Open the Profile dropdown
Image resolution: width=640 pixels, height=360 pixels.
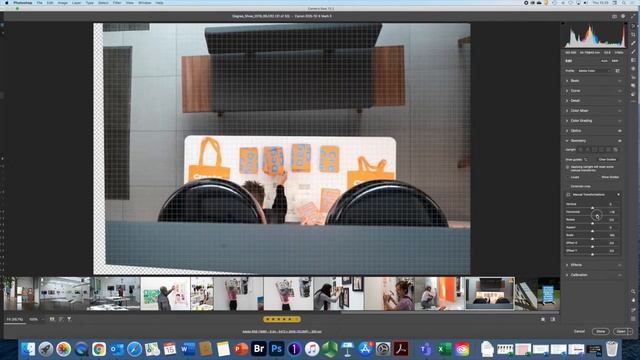594,71
